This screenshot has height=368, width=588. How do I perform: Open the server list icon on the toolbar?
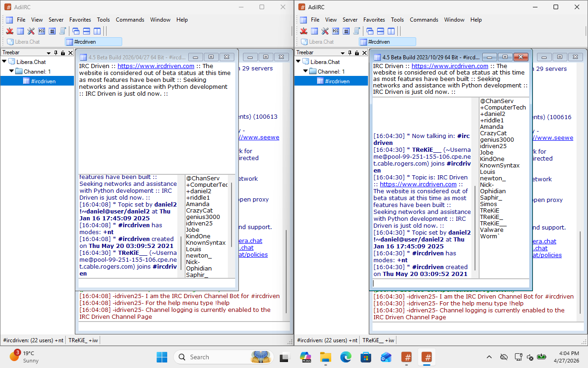tap(20, 31)
